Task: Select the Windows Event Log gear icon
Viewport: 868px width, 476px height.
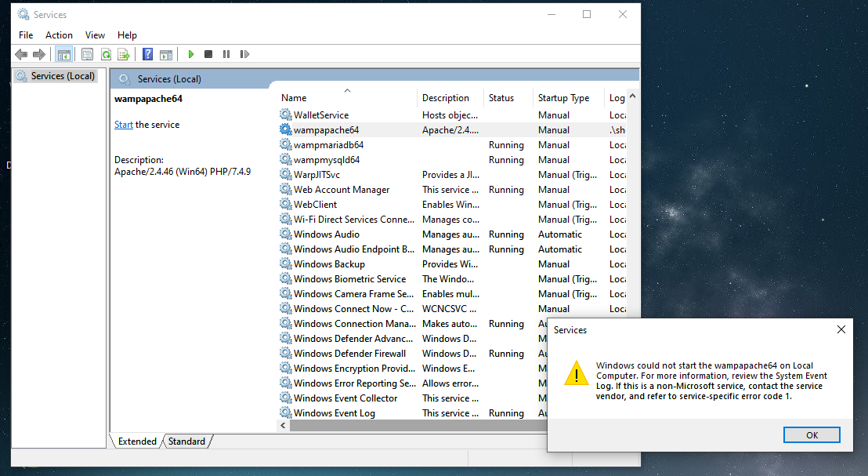Action: pyautogui.click(x=286, y=412)
